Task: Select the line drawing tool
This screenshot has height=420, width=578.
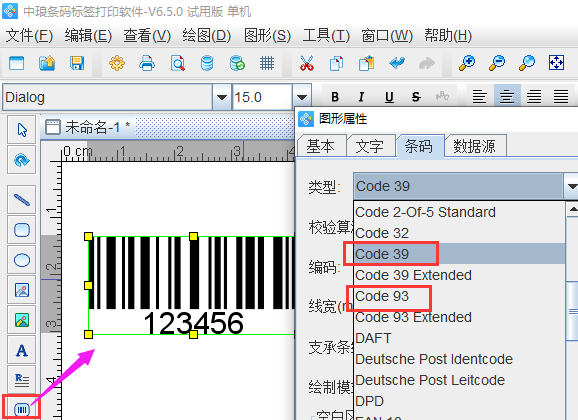Action: pyautogui.click(x=22, y=199)
